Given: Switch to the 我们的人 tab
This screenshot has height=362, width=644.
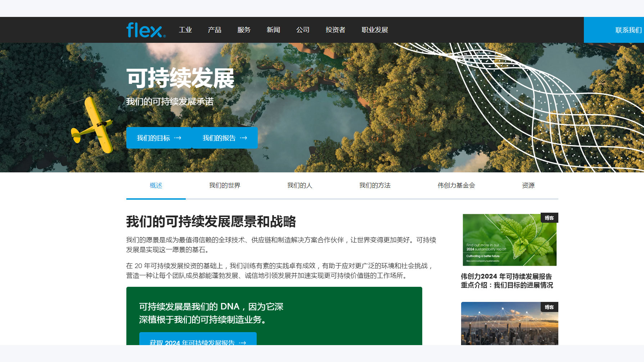Looking at the screenshot, I should (x=300, y=185).
